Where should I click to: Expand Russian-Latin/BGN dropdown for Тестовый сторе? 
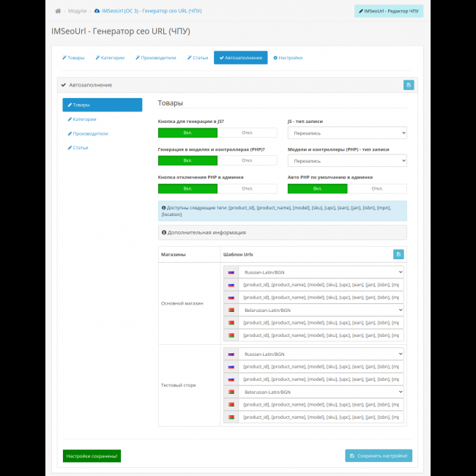pos(321,354)
